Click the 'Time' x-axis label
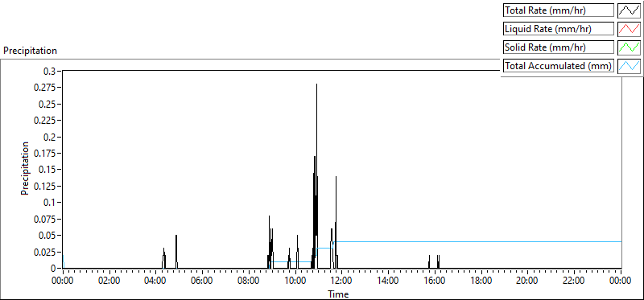Viewport: 644px width, 300px height. tap(338, 294)
